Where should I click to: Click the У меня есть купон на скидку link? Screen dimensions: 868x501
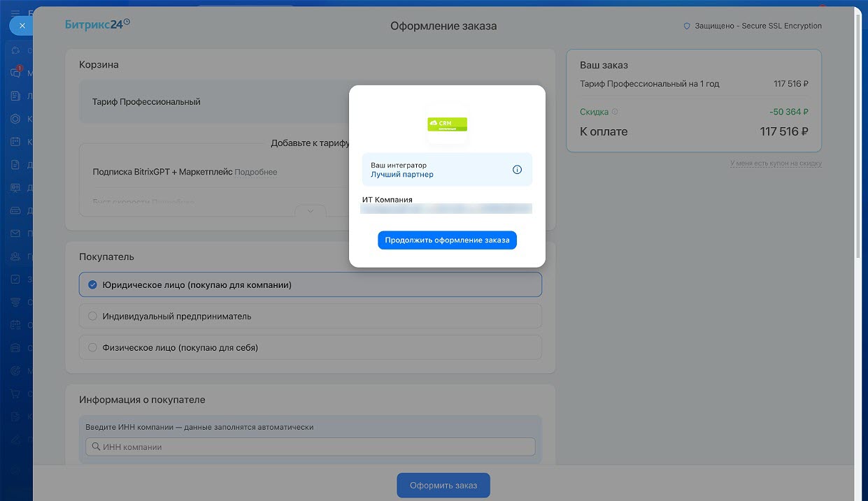tap(776, 164)
